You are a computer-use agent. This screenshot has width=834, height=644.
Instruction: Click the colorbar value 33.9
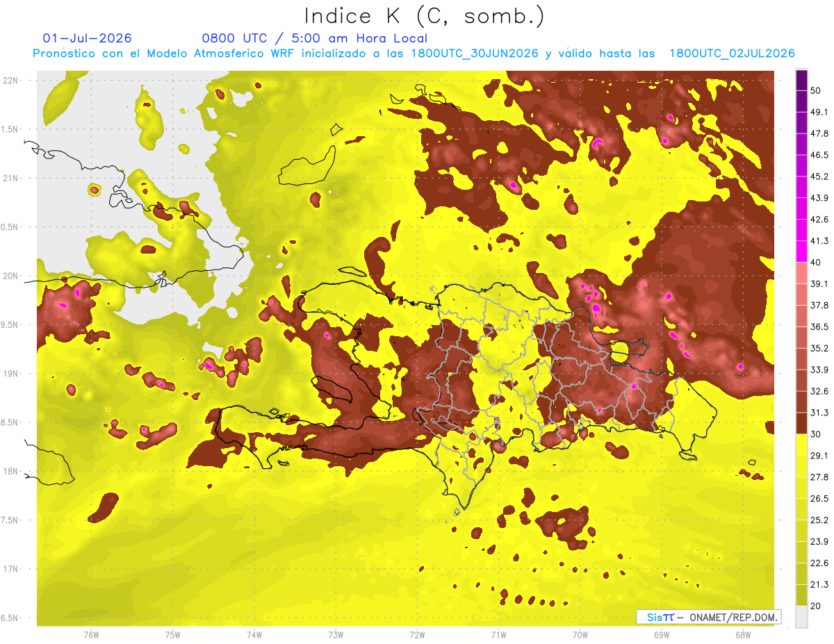pos(818,370)
